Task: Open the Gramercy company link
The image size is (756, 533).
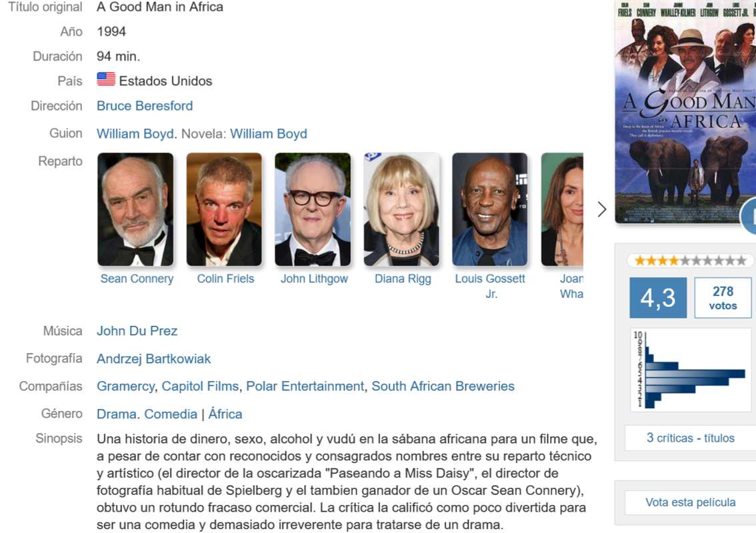Action: (x=125, y=386)
